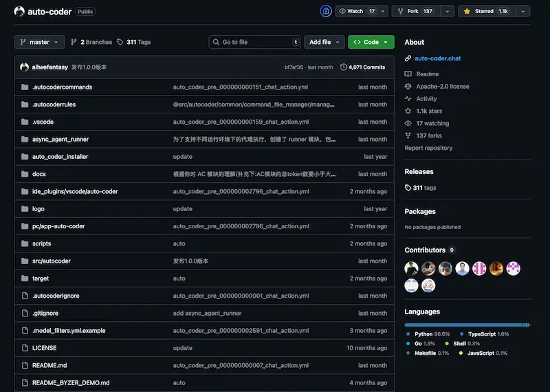Open allwefantasy author profile link
The width and height of the screenshot is (550, 392).
click(49, 67)
